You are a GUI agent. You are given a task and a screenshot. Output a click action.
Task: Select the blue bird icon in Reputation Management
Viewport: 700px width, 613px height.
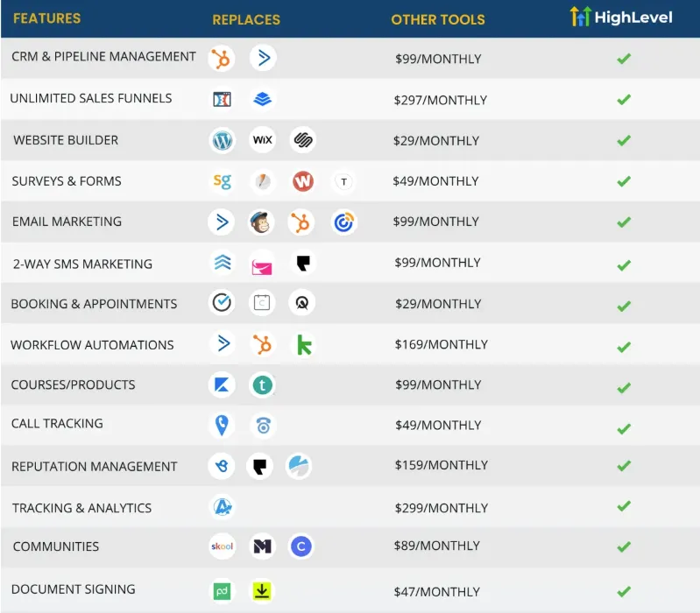[222, 466]
